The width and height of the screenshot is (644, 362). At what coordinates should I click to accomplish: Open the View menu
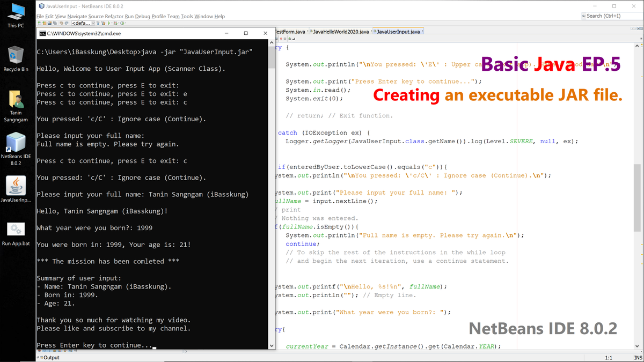point(60,17)
